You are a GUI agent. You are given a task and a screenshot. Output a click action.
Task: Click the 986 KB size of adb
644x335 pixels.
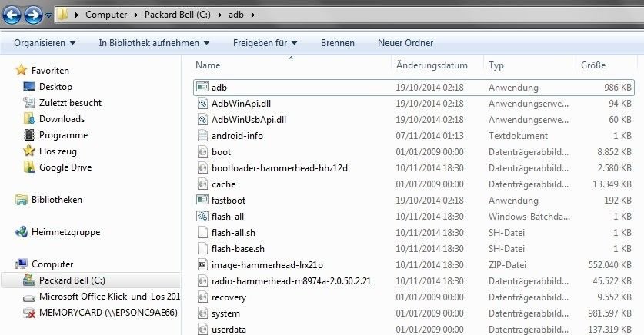[x=617, y=88]
